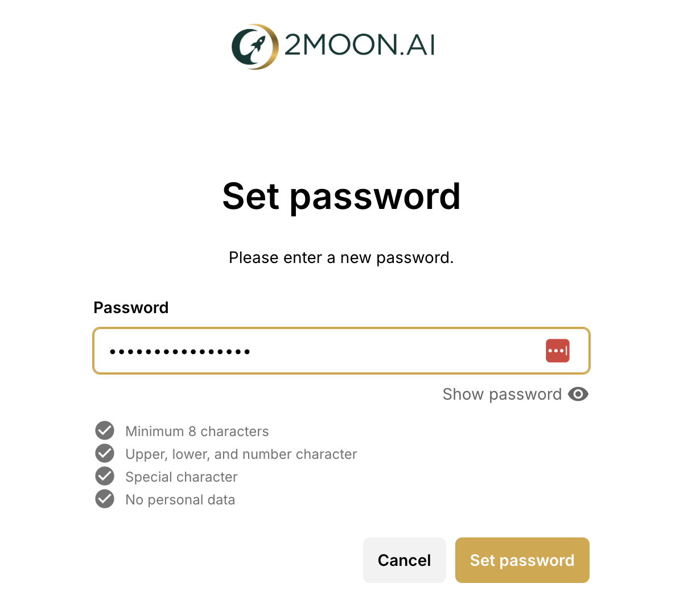
Task: Click the checkmark beside Minimum 8 characters
Action: (x=105, y=431)
